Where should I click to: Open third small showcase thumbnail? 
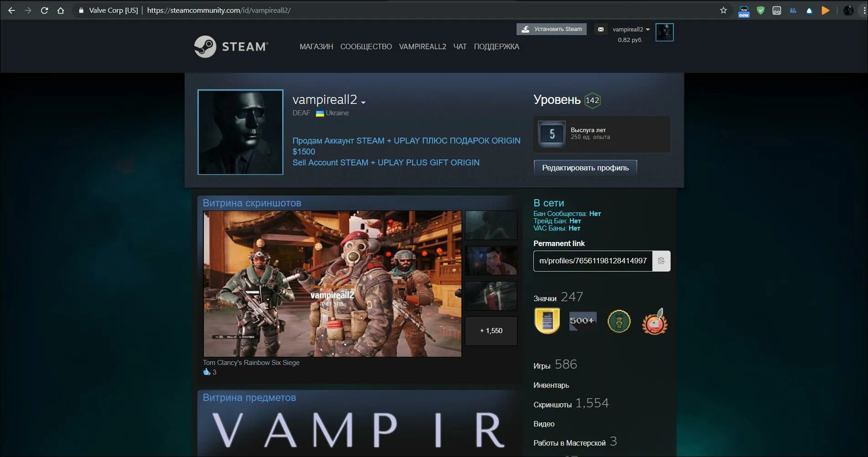tap(491, 296)
